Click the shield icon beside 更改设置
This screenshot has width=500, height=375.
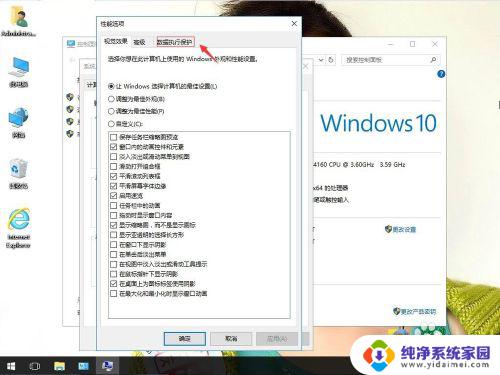click(x=388, y=229)
